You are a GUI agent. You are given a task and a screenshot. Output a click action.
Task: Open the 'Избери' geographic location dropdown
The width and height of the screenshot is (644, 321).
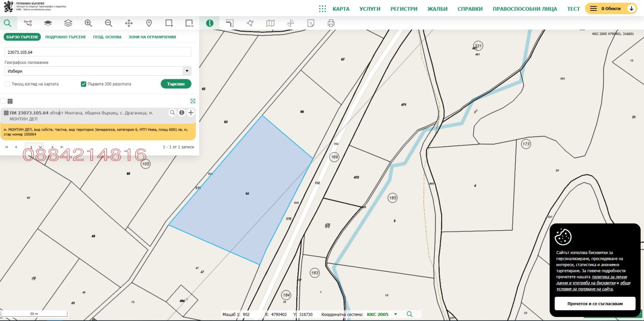click(x=98, y=71)
